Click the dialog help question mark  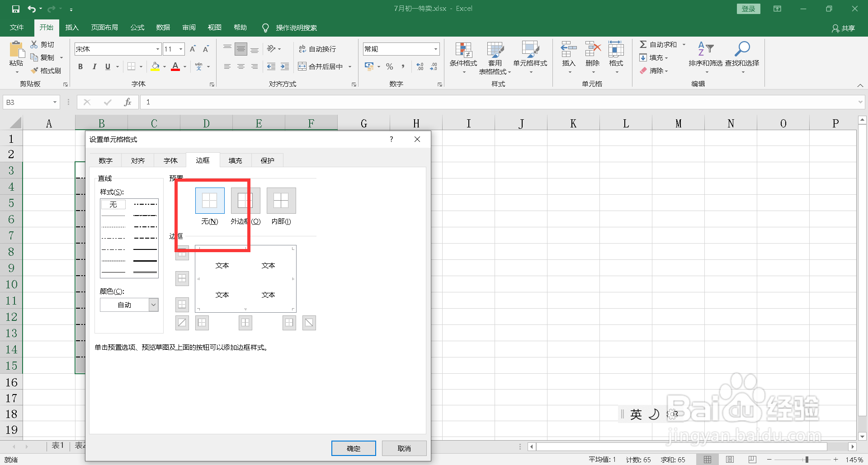(392, 139)
